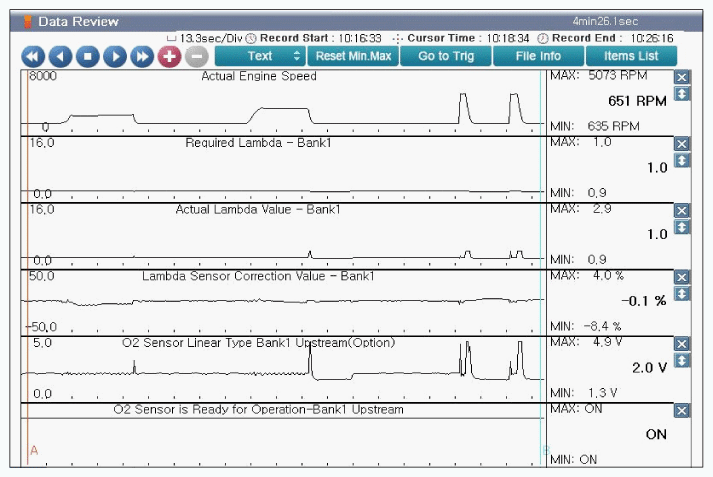Close the O2 Sensor Ready for Operation graph
The width and height of the screenshot is (713, 477).
coord(682,411)
